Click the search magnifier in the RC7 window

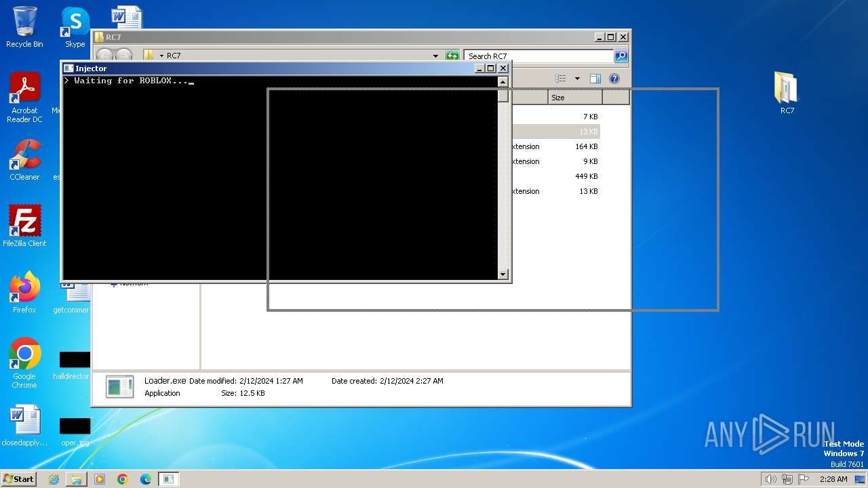(621, 56)
